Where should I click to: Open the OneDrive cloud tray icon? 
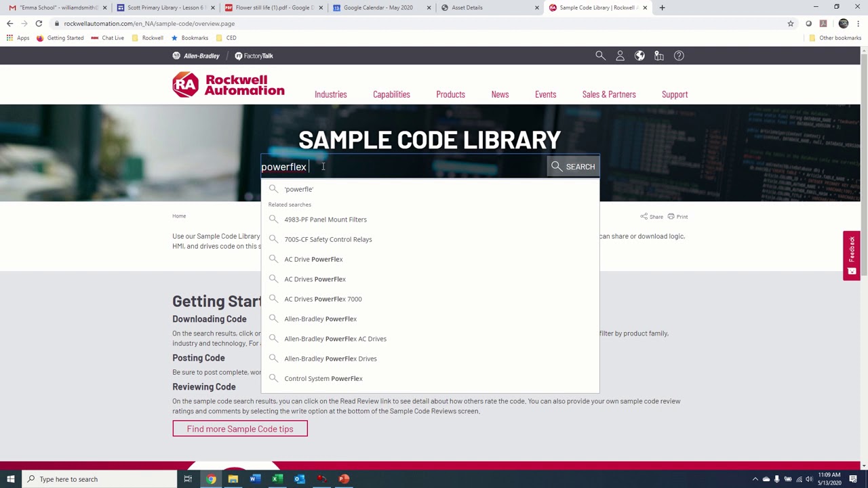coord(766,479)
